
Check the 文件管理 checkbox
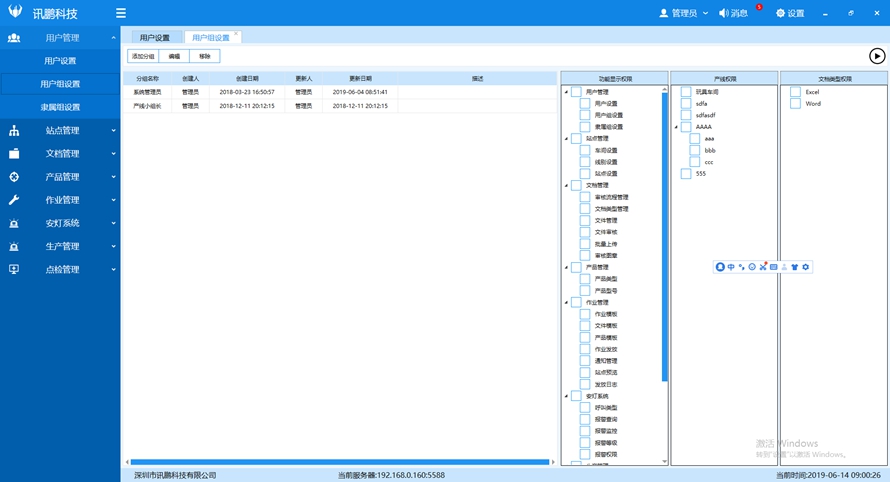pyautogui.click(x=585, y=220)
